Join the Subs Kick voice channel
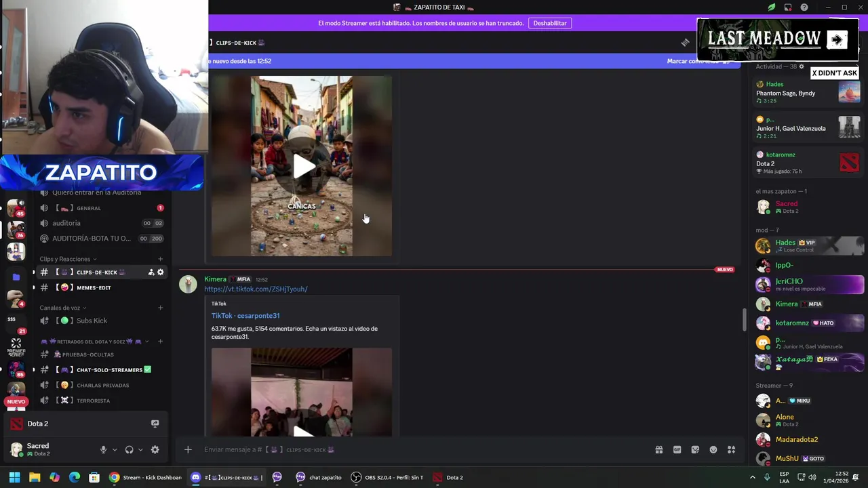868x488 pixels. (92, 321)
